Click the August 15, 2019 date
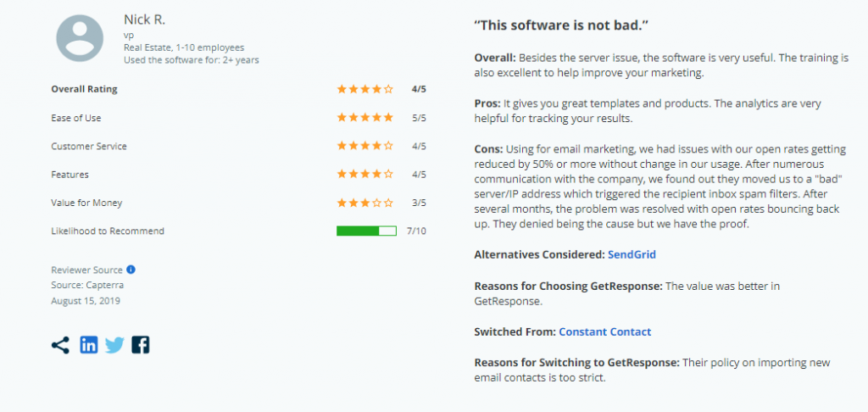Viewport: 868px width, 412px height. (x=86, y=300)
